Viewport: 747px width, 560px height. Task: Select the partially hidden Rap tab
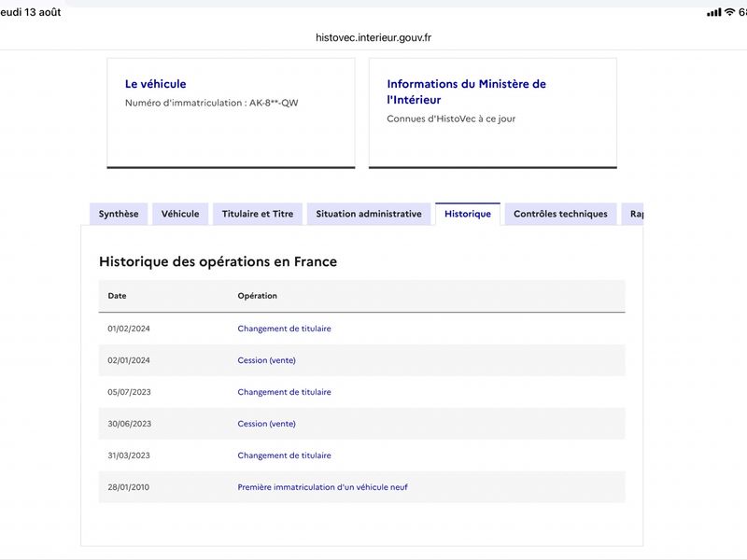point(633,214)
